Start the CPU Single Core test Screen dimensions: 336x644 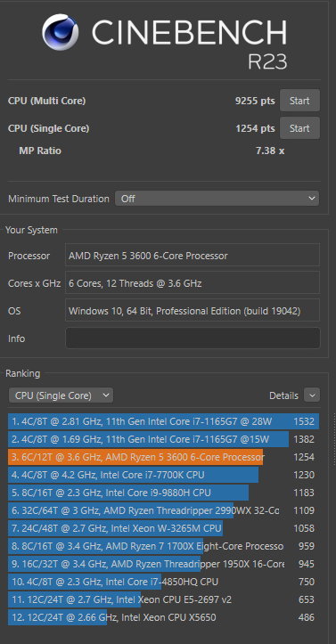[x=299, y=128]
